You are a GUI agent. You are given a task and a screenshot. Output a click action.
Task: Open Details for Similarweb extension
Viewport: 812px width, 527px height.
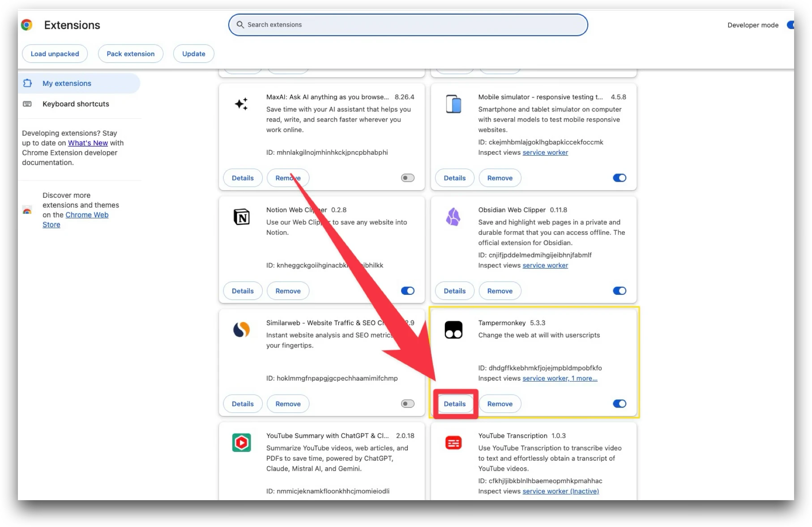(243, 404)
